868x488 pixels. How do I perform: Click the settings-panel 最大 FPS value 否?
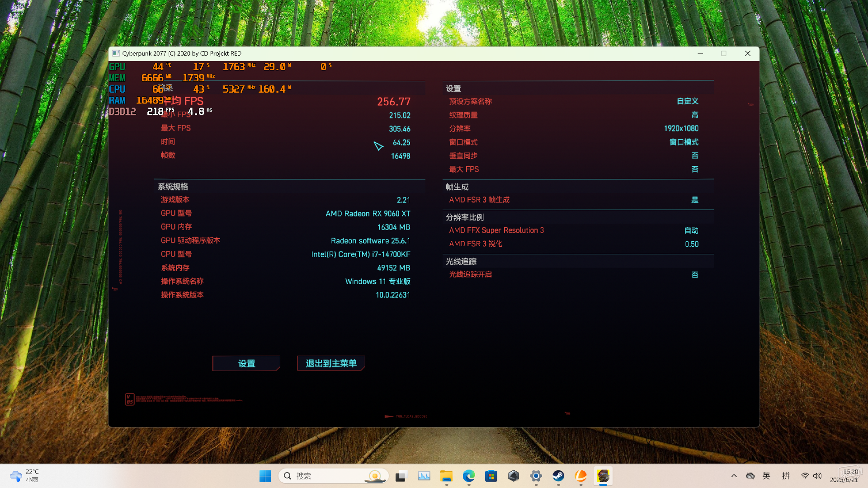tap(695, 169)
